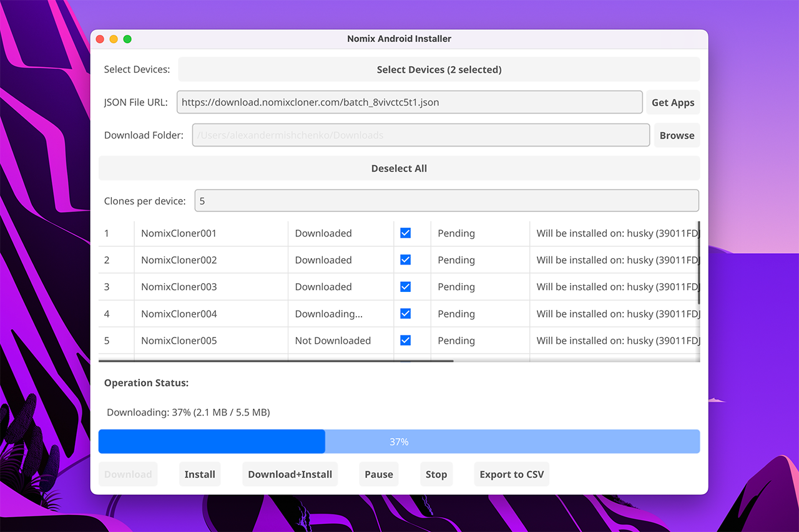This screenshot has height=532, width=799.
Task: Uncheck the NomixCloner001 checkbox
Action: (x=406, y=233)
